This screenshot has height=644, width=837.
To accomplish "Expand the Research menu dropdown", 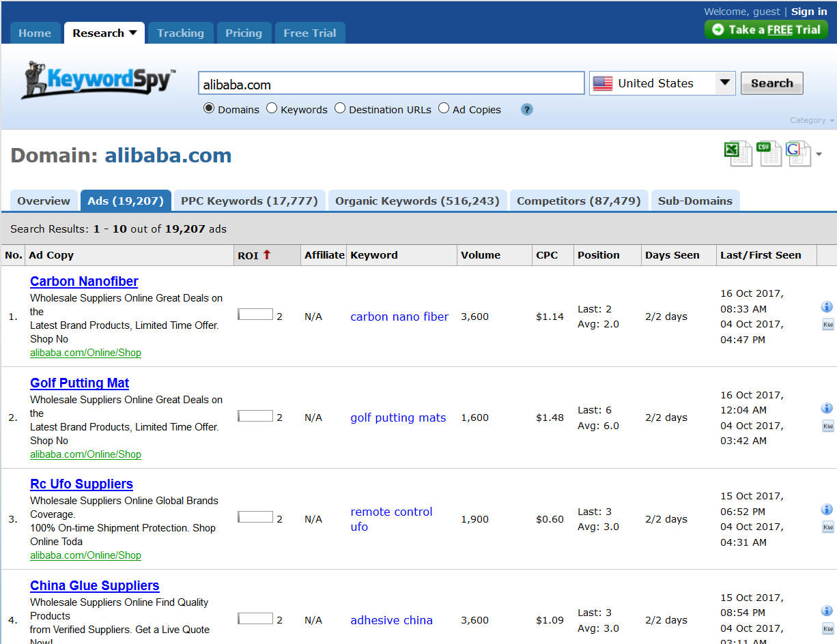I will (x=104, y=33).
